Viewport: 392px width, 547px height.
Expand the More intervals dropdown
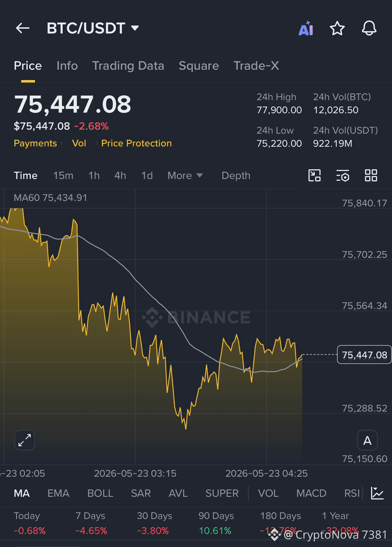(x=185, y=175)
